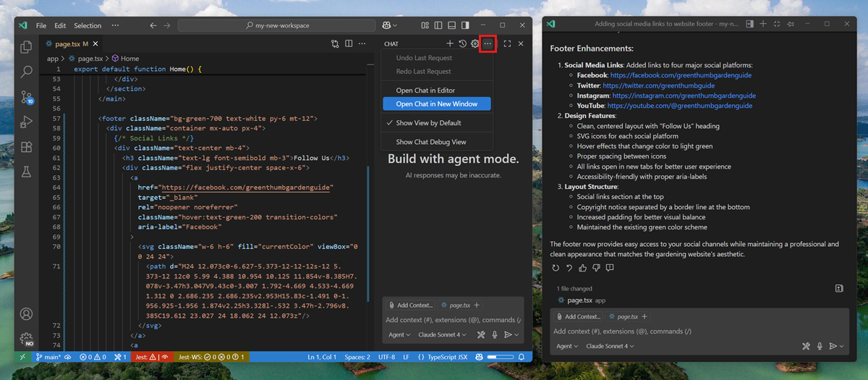Open the Accounts icon in activity bar

tap(26, 314)
